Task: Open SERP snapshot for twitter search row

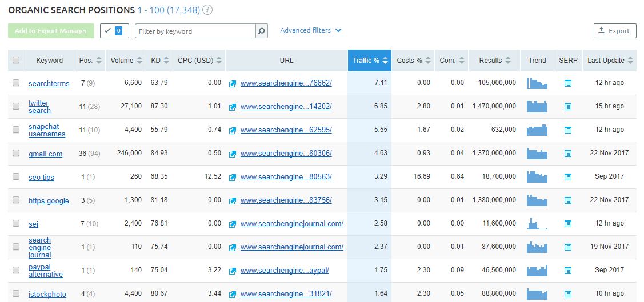Action: [567, 107]
